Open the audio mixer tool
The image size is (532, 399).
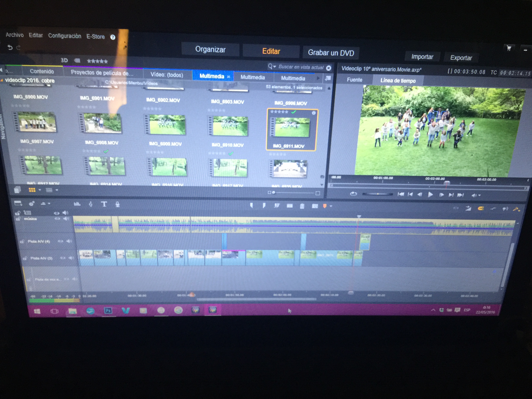77,204
